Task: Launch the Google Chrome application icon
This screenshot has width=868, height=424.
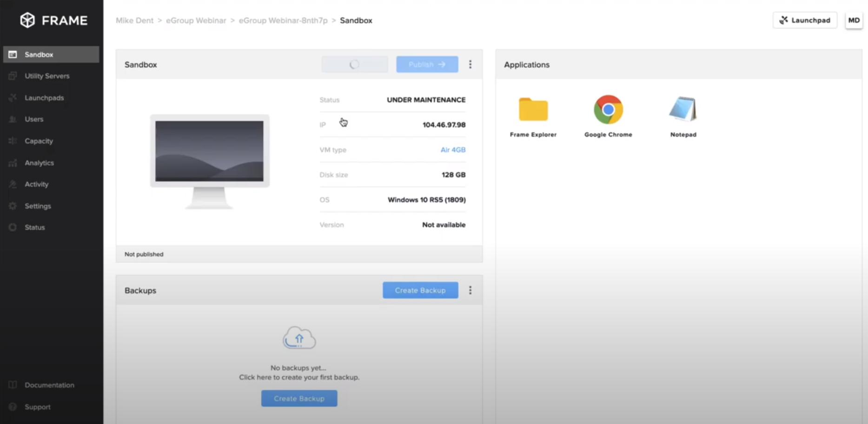Action: 608,110
